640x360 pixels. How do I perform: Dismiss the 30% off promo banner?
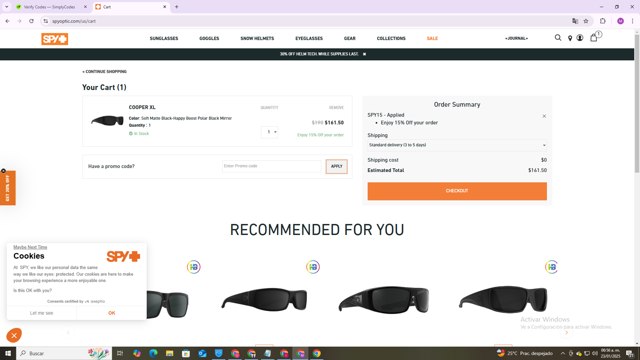point(364,54)
